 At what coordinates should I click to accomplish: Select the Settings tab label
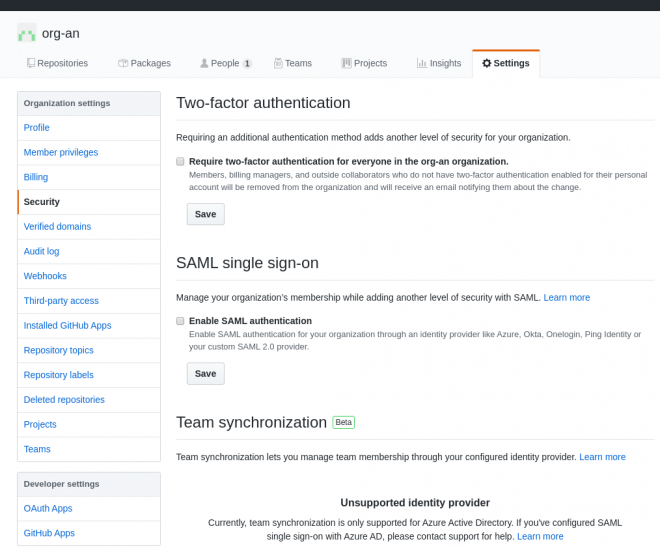click(511, 63)
